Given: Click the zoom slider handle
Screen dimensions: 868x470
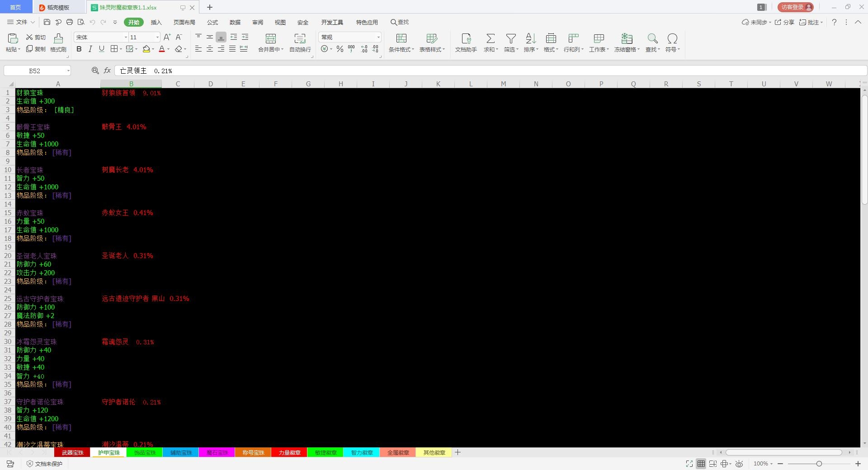Looking at the screenshot, I should pos(819,464).
